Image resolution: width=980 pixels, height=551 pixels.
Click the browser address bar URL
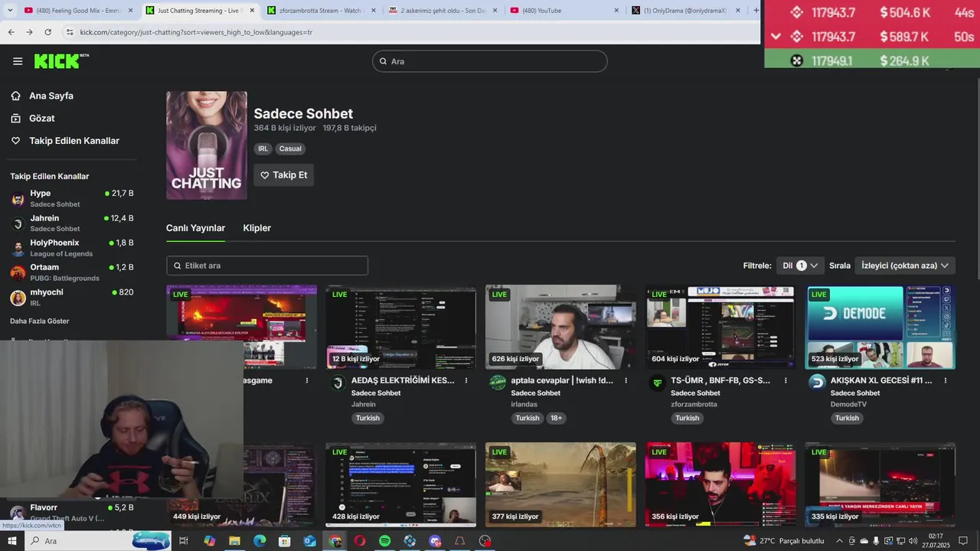point(196,32)
